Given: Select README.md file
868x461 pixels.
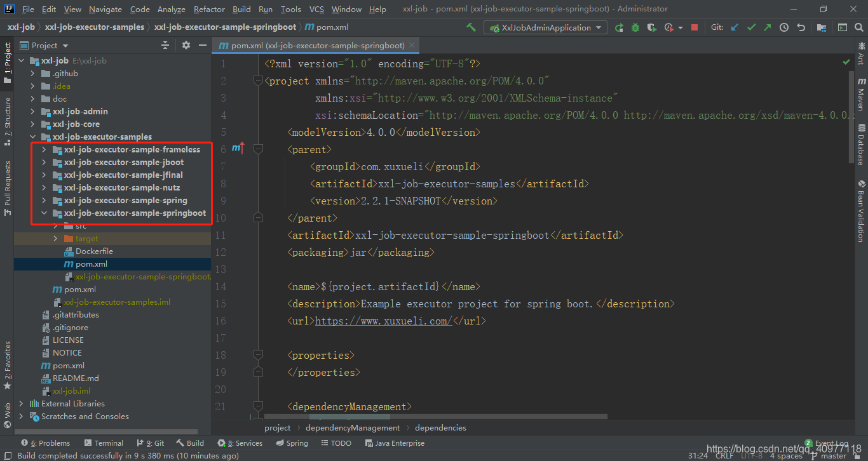Looking at the screenshot, I should coord(76,378).
